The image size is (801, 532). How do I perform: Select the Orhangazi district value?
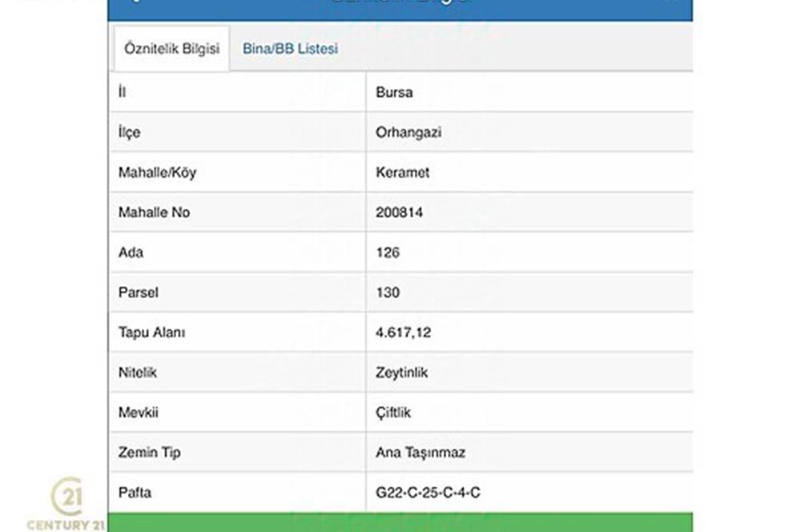[409, 132]
